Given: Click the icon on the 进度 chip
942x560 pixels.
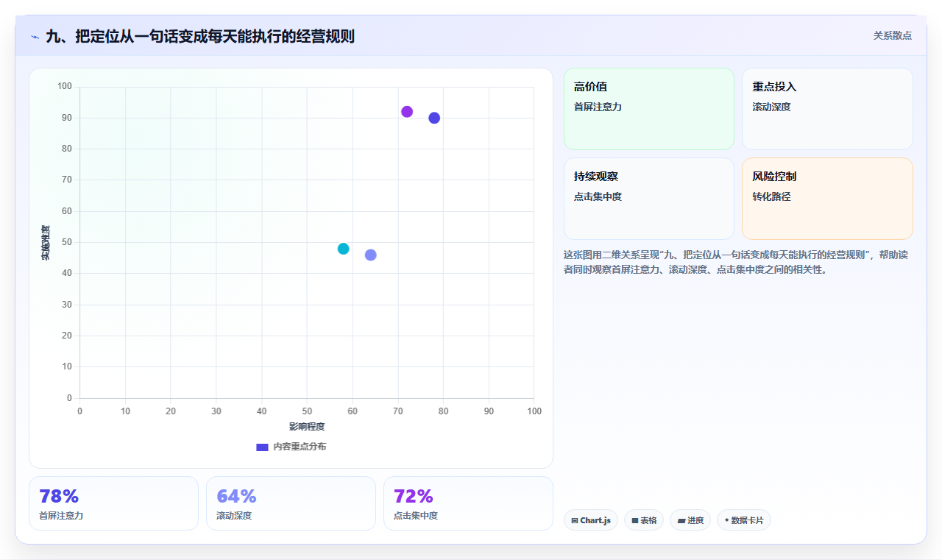Looking at the screenshot, I should [x=681, y=520].
